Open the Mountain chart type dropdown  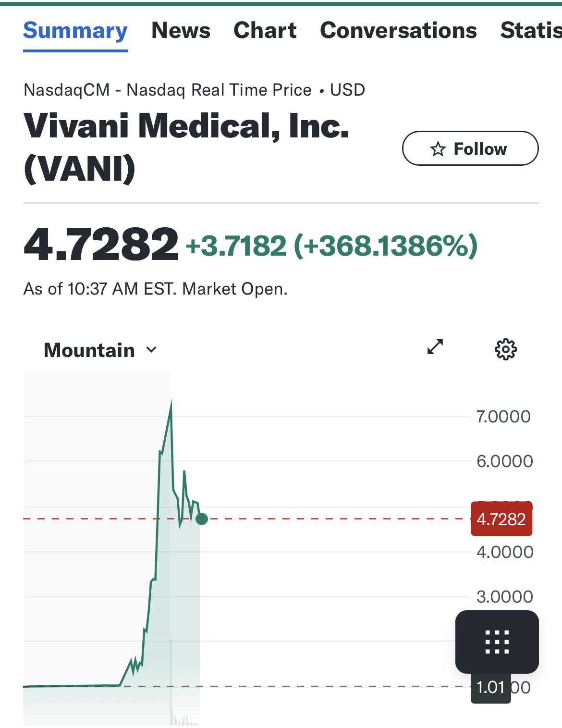pos(100,350)
